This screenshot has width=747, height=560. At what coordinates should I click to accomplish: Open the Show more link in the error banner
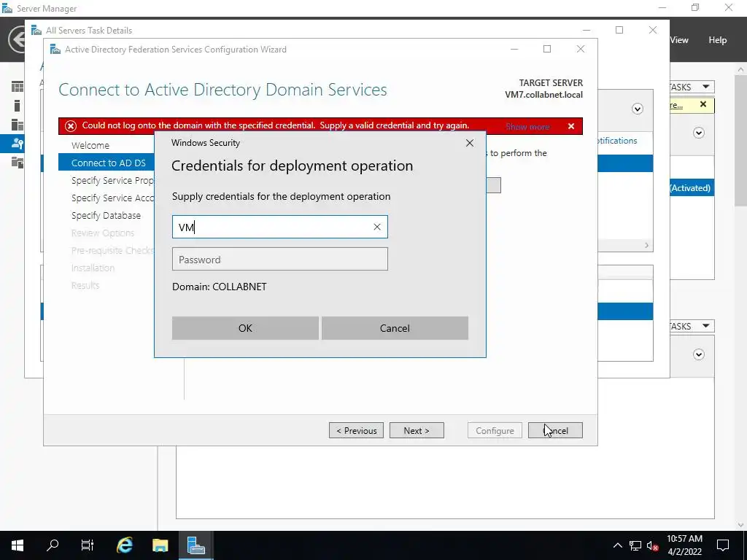pyautogui.click(x=527, y=127)
